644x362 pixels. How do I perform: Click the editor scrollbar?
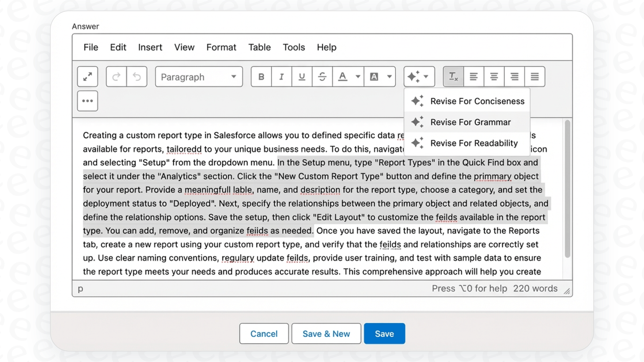pos(567,188)
